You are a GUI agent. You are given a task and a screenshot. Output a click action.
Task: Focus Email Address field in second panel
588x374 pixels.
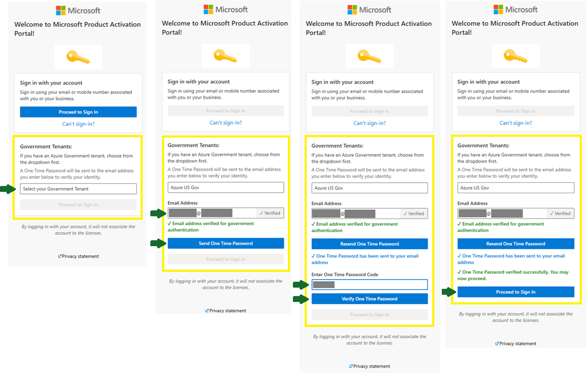pos(226,213)
